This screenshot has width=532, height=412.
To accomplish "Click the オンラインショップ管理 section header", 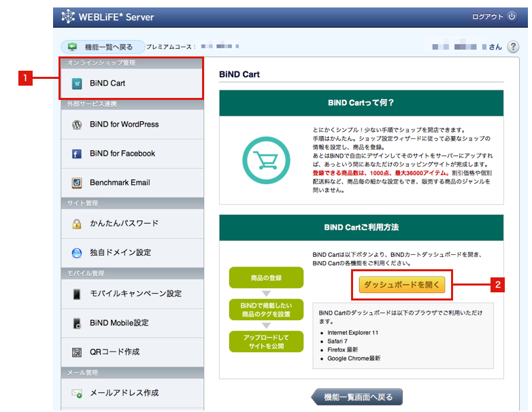I will tap(133, 63).
